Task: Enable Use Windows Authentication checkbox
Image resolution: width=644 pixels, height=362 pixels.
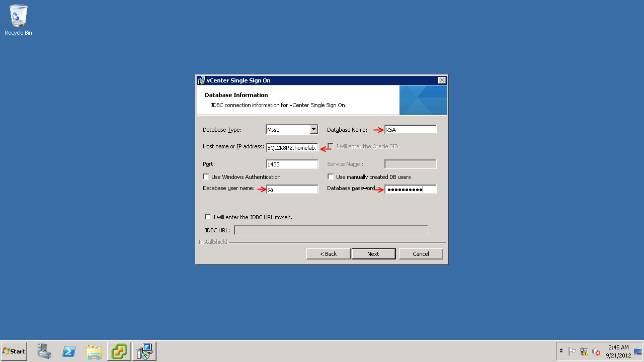Action: (x=206, y=177)
